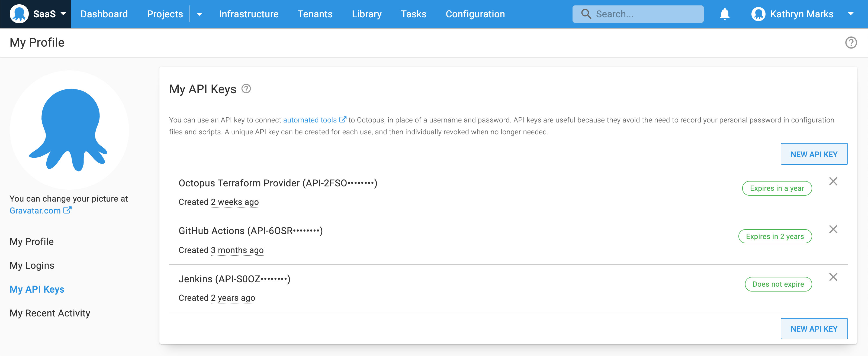Expand the SaaS space selector dropdown
868x356 pixels.
pyautogui.click(x=63, y=14)
